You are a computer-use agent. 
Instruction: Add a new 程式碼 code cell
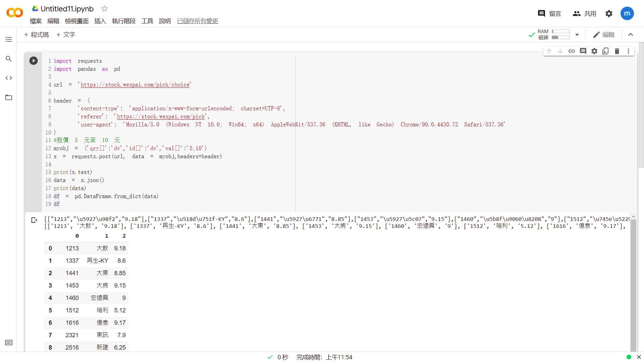36,35
